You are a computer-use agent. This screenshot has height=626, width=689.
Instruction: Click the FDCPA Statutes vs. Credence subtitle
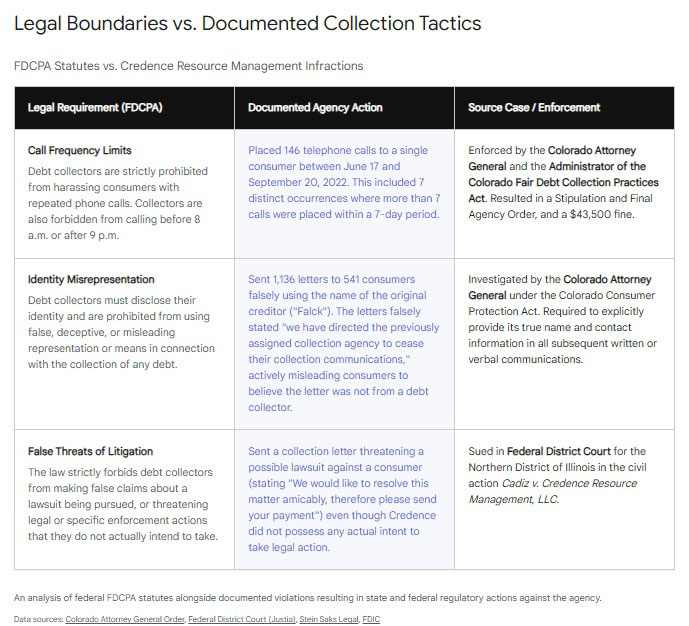tap(189, 66)
